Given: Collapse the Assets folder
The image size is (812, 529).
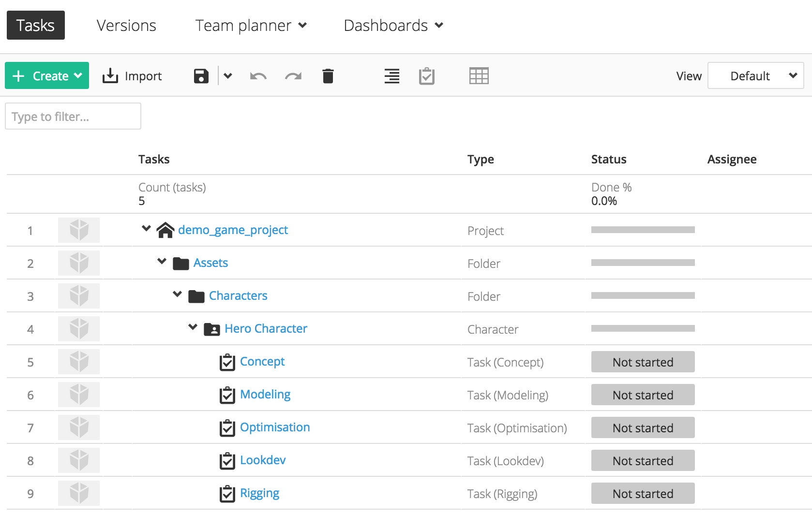Looking at the screenshot, I should pos(161,261).
